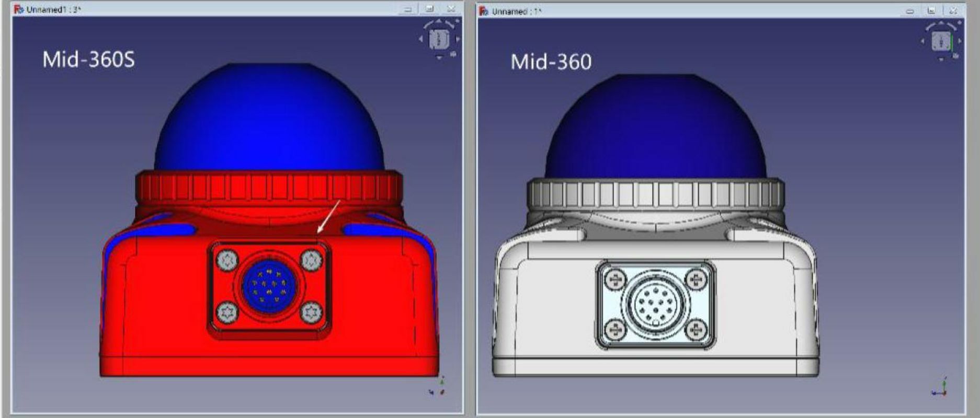
Task: Maximize the Unnamed : 1 sub-window
Action: (x=931, y=11)
